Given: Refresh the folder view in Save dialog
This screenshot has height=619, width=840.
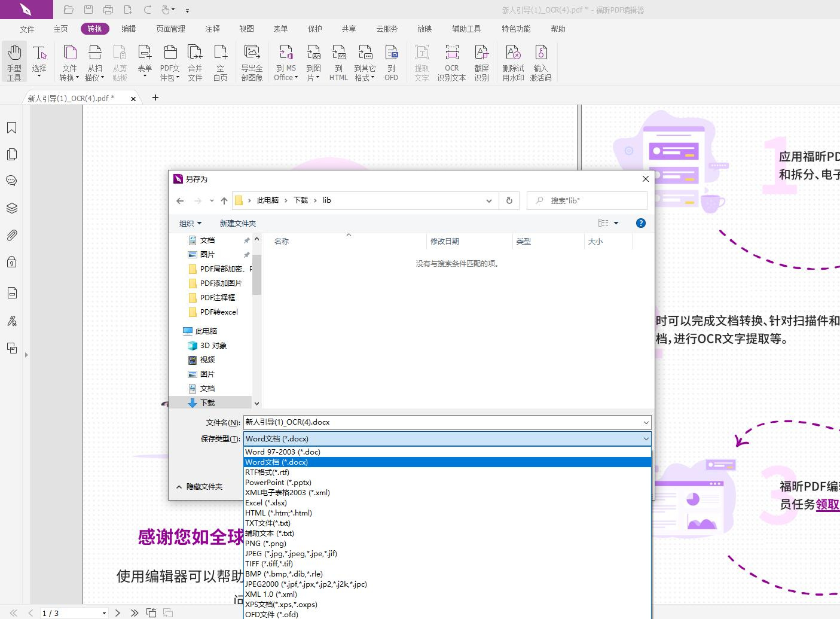Looking at the screenshot, I should click(x=509, y=200).
